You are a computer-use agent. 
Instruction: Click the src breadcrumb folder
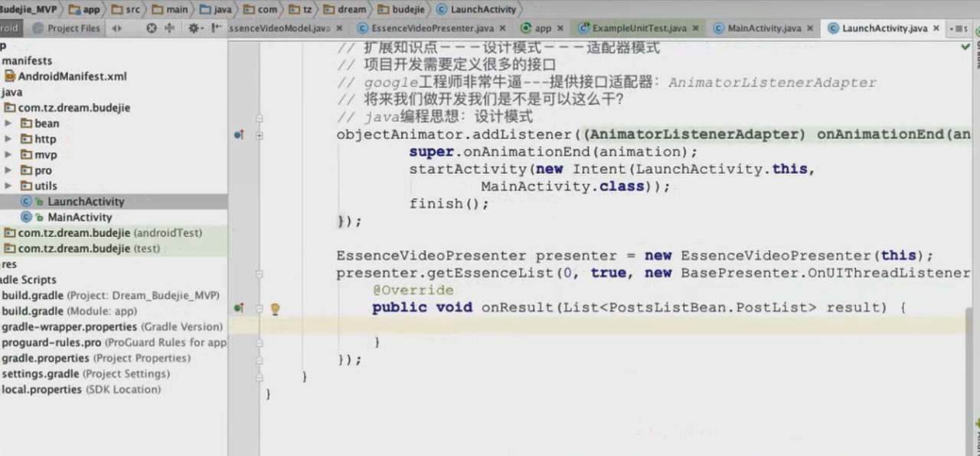[126, 9]
